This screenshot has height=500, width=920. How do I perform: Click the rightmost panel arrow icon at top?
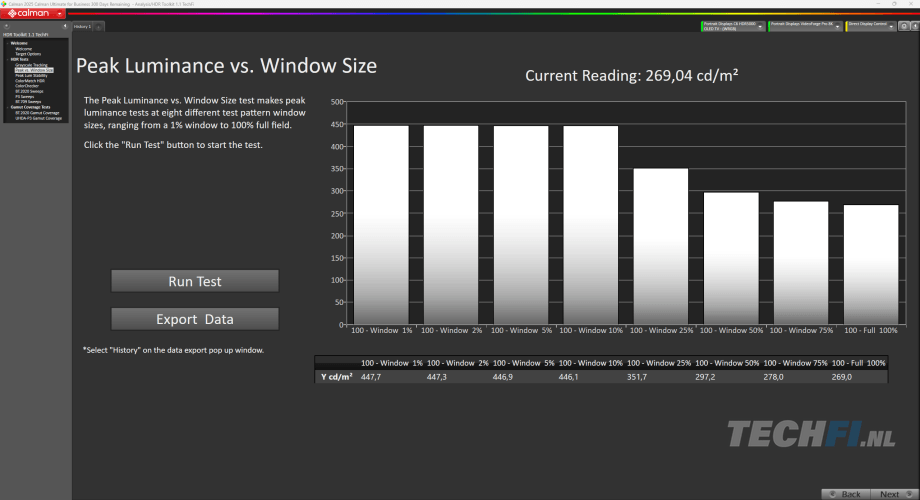[914, 27]
